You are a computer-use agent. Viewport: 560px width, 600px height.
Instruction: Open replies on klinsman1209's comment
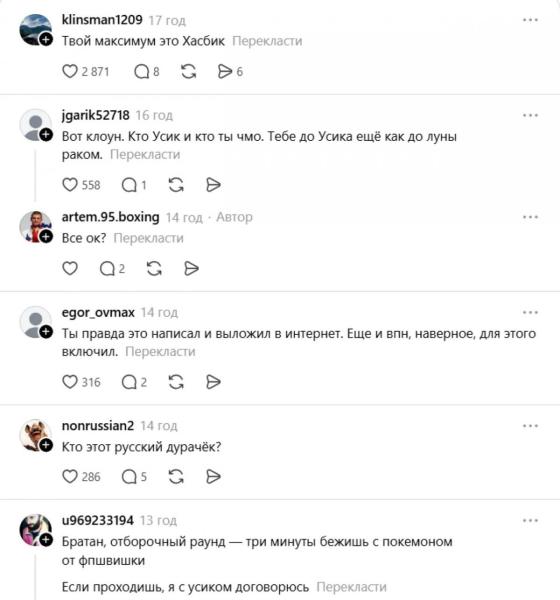click(142, 72)
